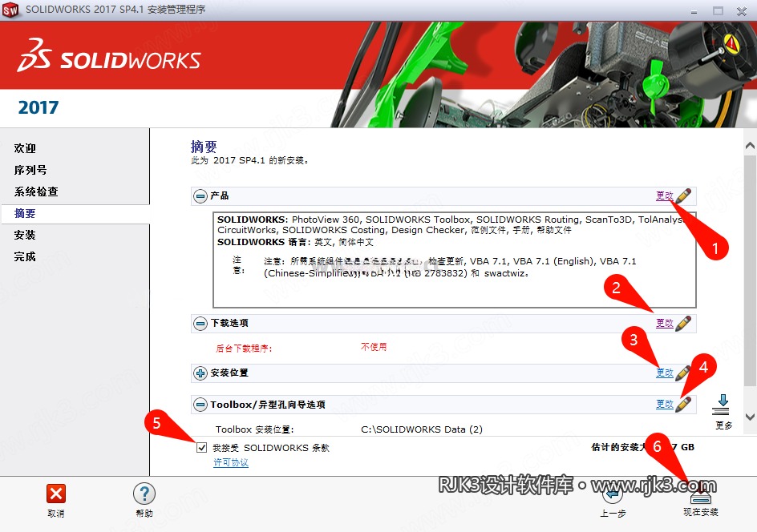The height and width of the screenshot is (532, 757).
Task: Select the 欢迎 step in the sidebar
Action: (25, 148)
